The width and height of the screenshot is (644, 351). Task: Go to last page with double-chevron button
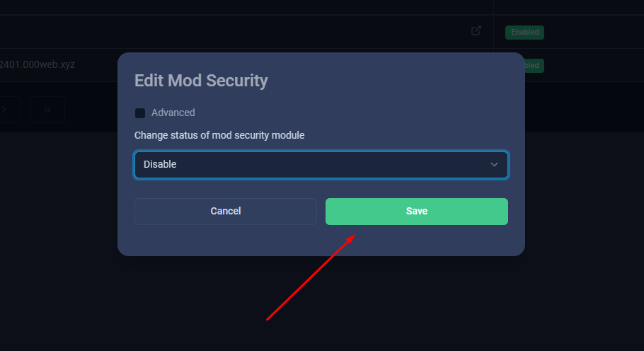tap(47, 110)
